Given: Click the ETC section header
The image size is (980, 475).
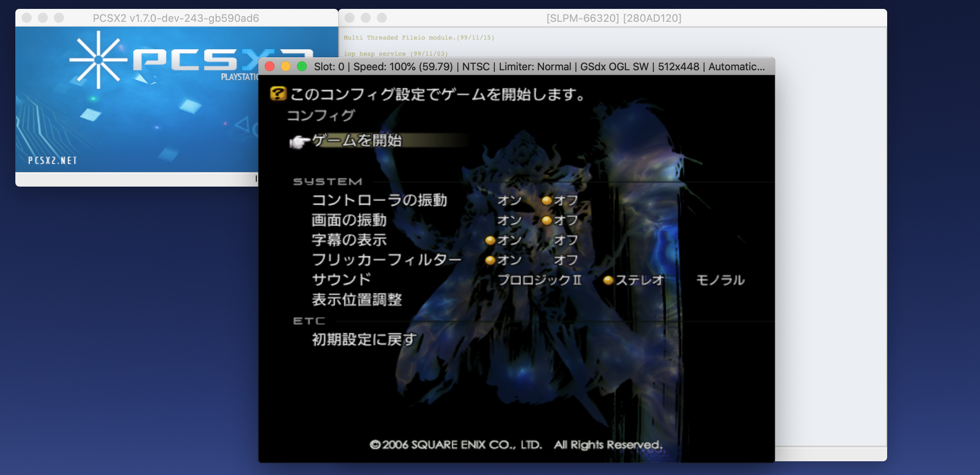Looking at the screenshot, I should 309,321.
